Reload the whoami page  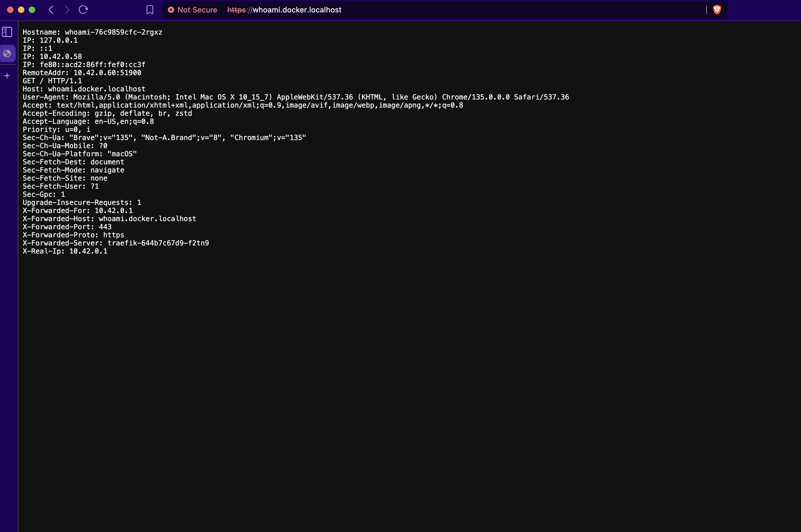83,10
